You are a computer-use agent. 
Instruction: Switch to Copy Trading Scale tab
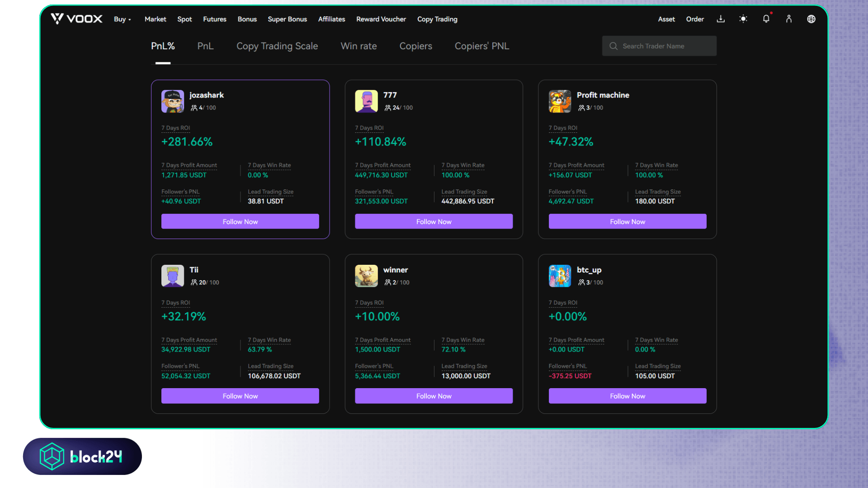click(277, 46)
